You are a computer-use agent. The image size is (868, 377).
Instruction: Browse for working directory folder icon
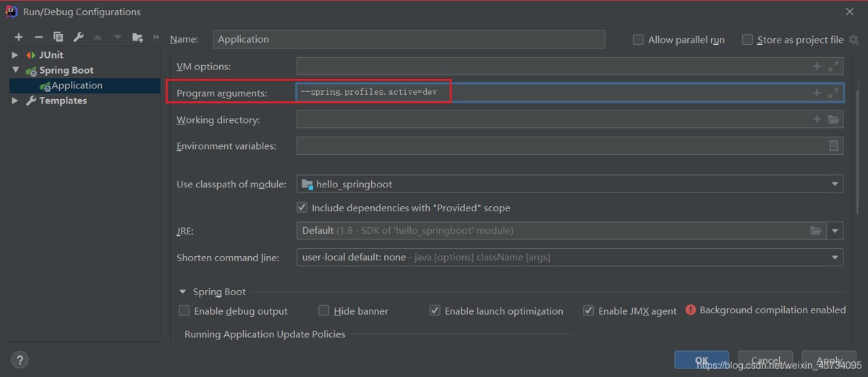[x=833, y=119]
